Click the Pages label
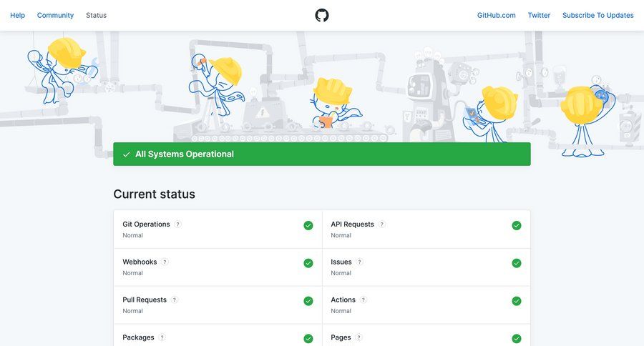The width and height of the screenshot is (644, 346). (x=341, y=337)
